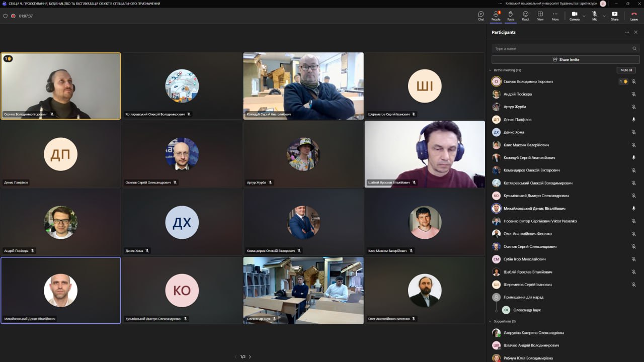The width and height of the screenshot is (644, 362).
Task: Open Participants panel more options ellipsis
Action: point(627,32)
